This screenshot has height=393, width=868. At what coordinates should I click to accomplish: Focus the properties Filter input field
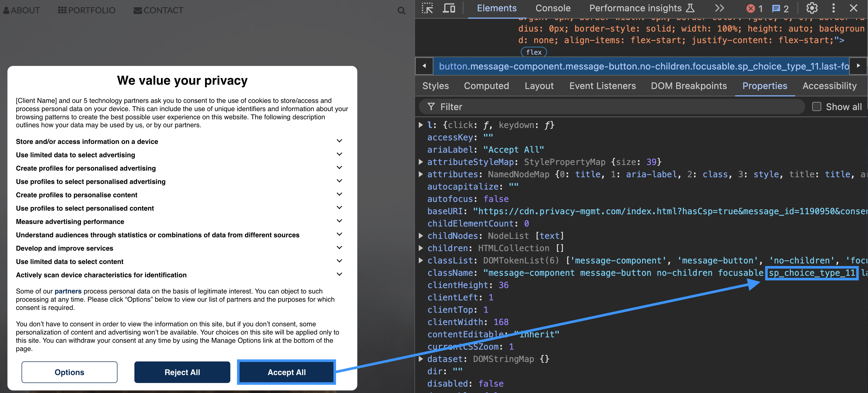(x=611, y=107)
